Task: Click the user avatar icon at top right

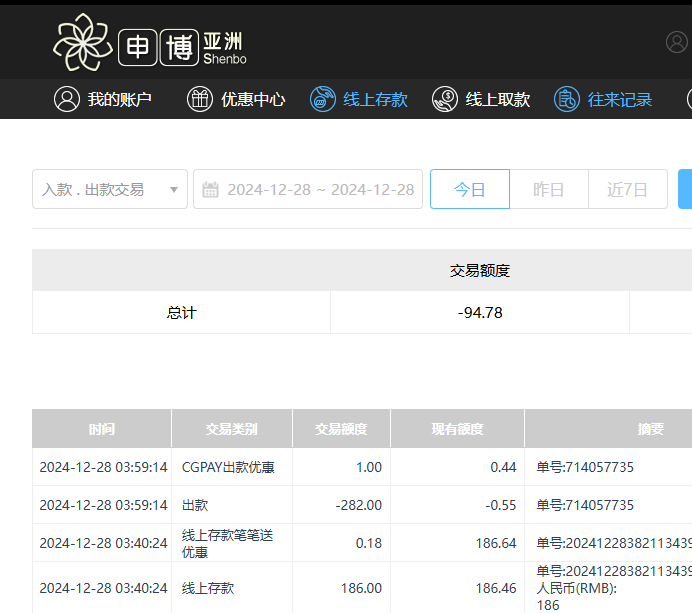Action: pyautogui.click(x=678, y=42)
